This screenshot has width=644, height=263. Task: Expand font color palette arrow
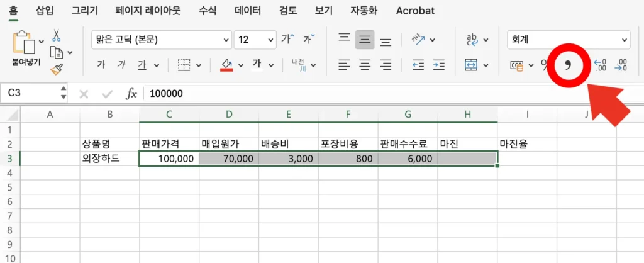tap(271, 65)
